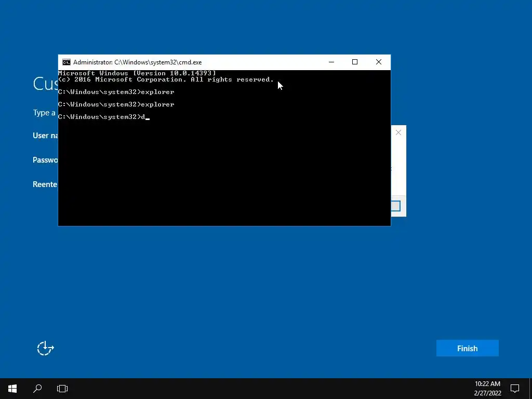Click the first 'explorer' command line
The width and height of the screenshot is (532, 399).
coord(116,92)
